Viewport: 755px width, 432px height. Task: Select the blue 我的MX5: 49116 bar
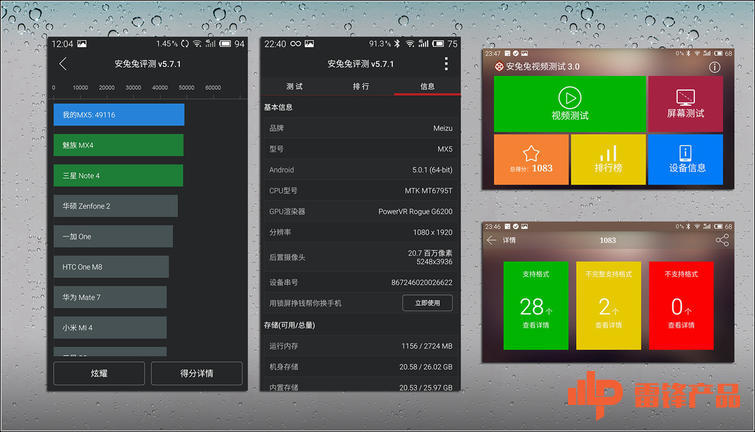tap(118, 115)
